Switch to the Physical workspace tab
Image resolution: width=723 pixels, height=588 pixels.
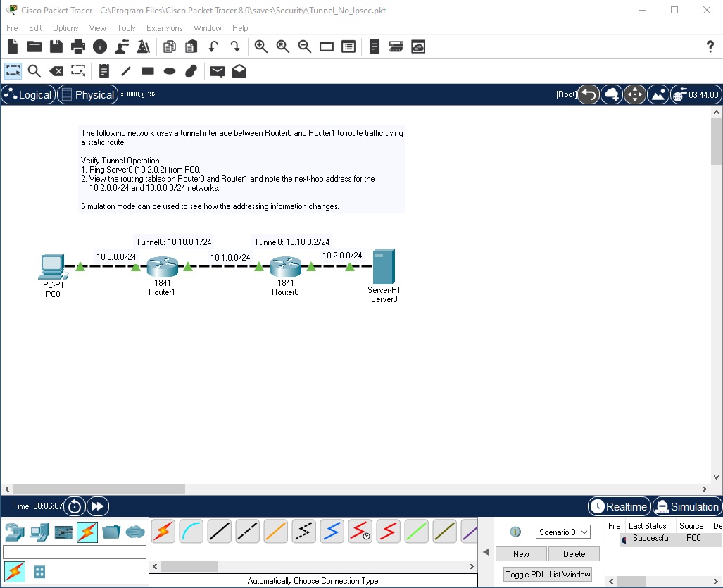[87, 94]
